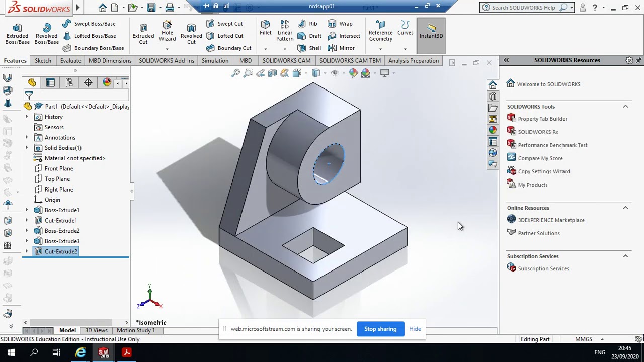Screen dimensions: 644x362
Task: Expand the Cut-Extrude1 feature node
Action: (27, 221)
